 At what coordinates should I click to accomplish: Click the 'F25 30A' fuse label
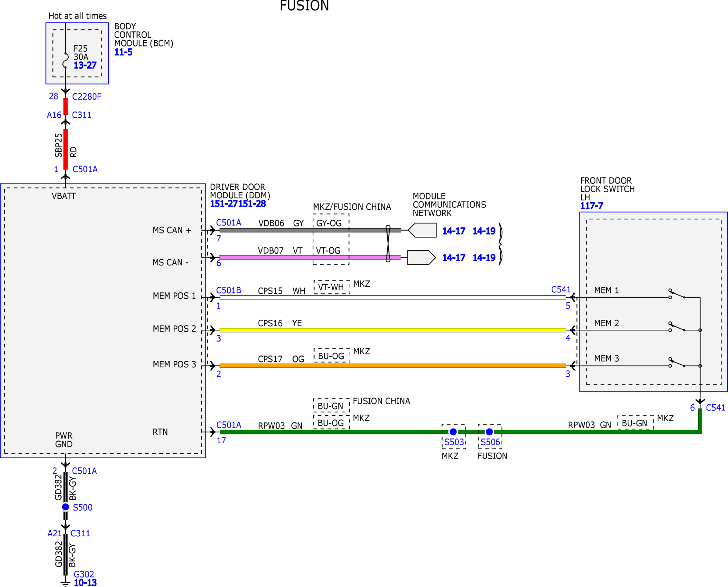81,53
